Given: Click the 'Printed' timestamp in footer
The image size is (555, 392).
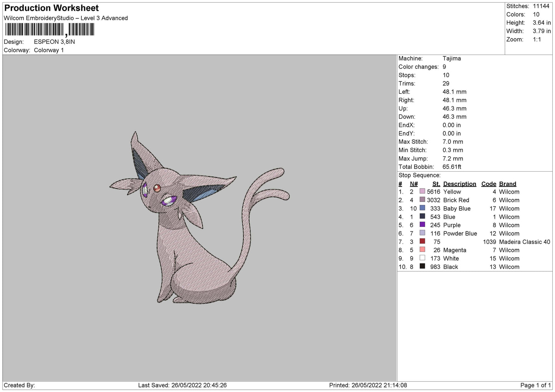Looking at the screenshot, I should point(368,385).
